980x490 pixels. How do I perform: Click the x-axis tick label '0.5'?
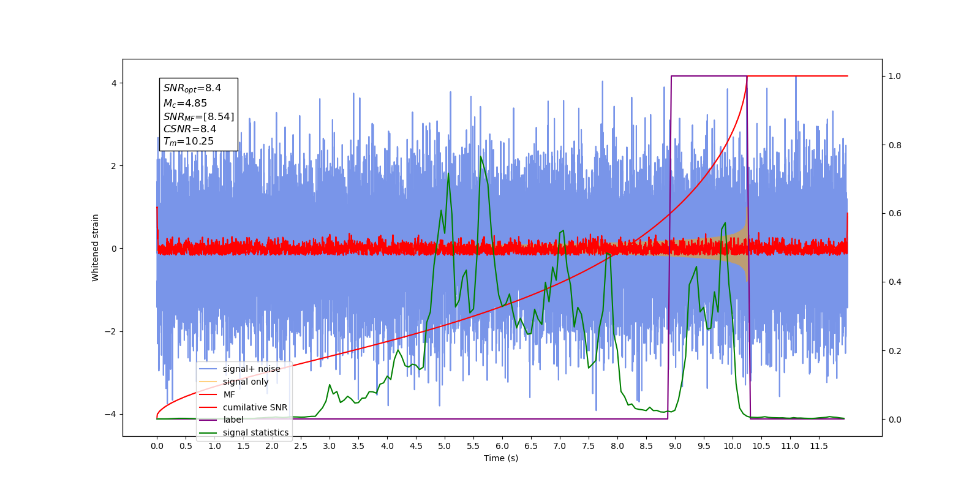tap(186, 446)
